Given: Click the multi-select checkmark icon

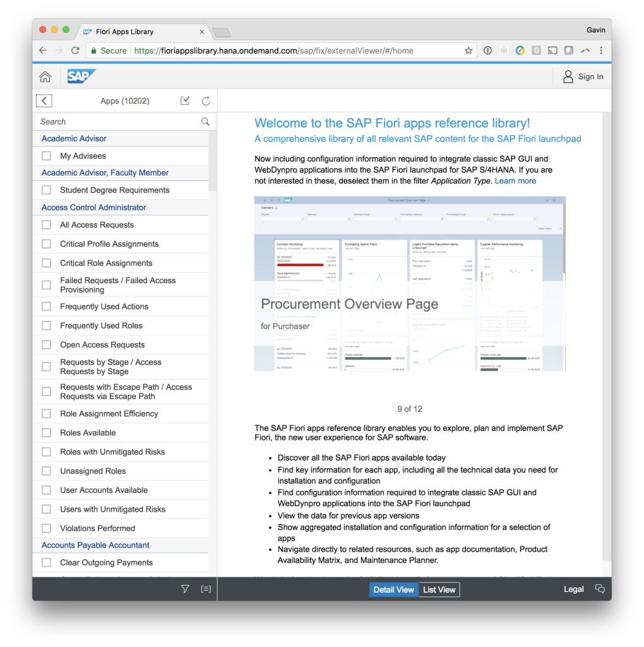Looking at the screenshot, I should (x=185, y=100).
